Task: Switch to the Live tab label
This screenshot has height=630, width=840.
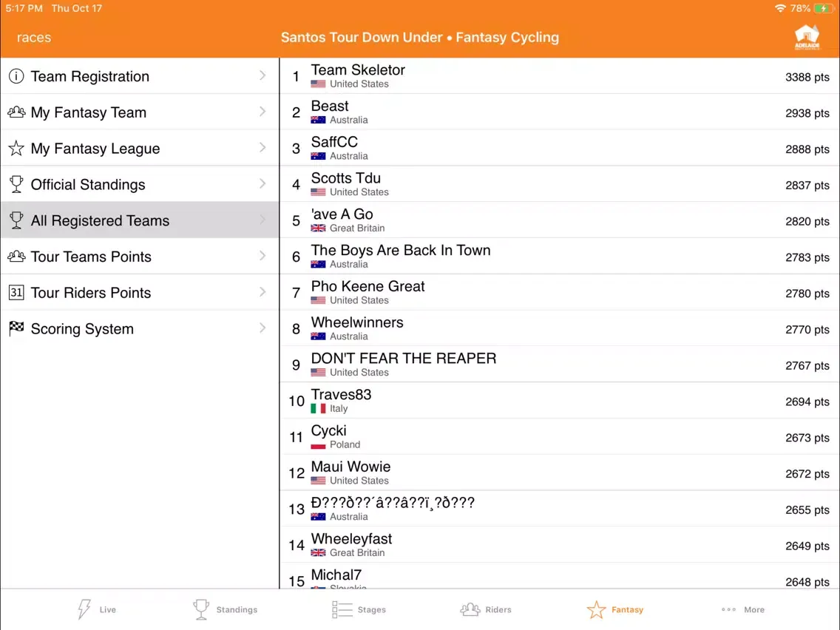Action: pyautogui.click(x=108, y=609)
